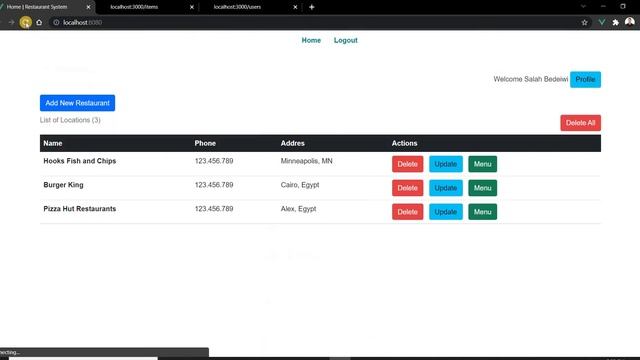Update the Pizza Hut Restaurants entry
Screen dimensions: 640x360
[446, 212]
